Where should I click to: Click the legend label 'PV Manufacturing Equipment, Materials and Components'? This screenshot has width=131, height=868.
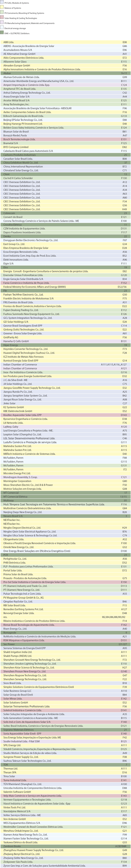pos(29,23)
